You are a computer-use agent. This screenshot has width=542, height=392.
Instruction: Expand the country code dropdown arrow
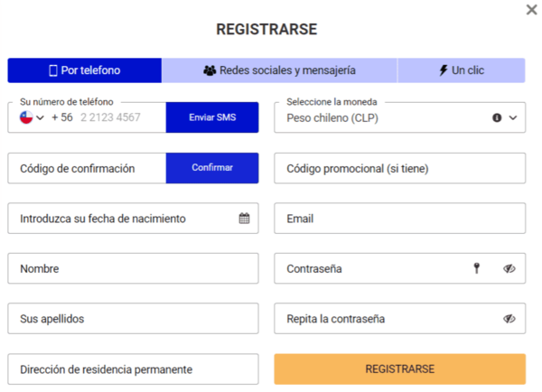coord(41,117)
